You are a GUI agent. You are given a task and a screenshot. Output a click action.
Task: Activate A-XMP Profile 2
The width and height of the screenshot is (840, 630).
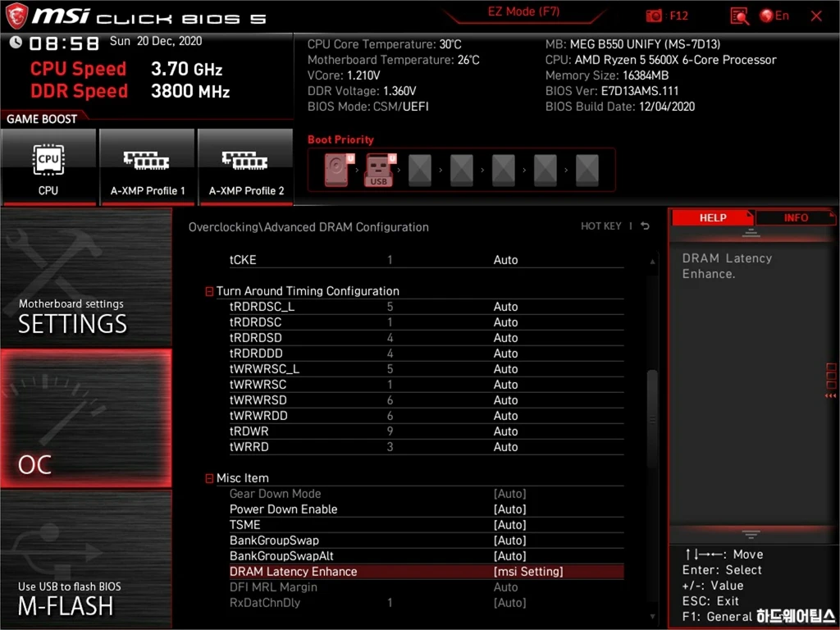[246, 167]
